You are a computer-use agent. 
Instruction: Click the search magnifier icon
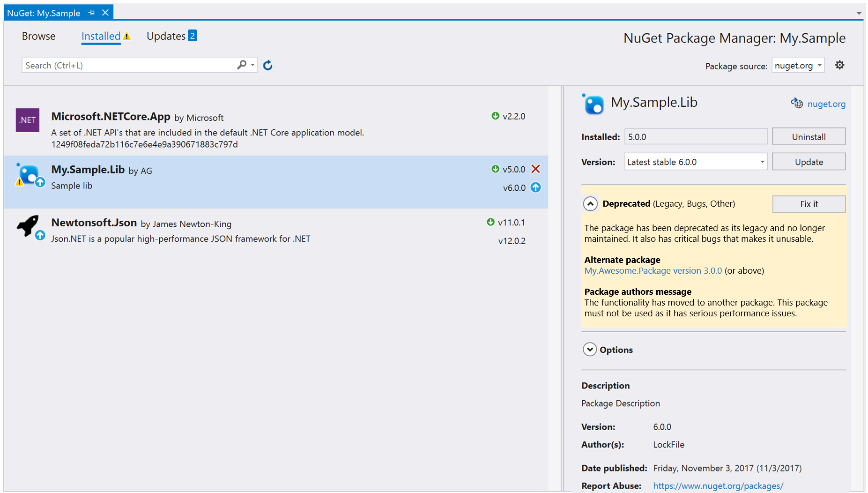[242, 65]
